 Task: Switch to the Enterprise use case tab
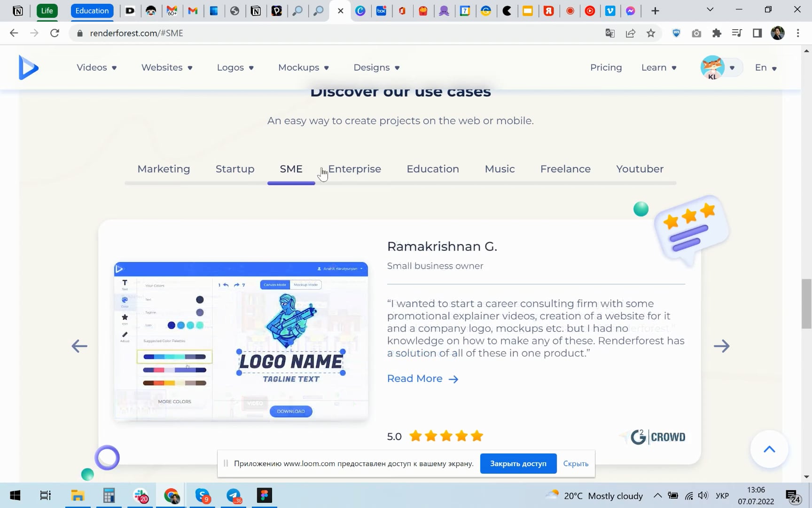[x=355, y=169]
